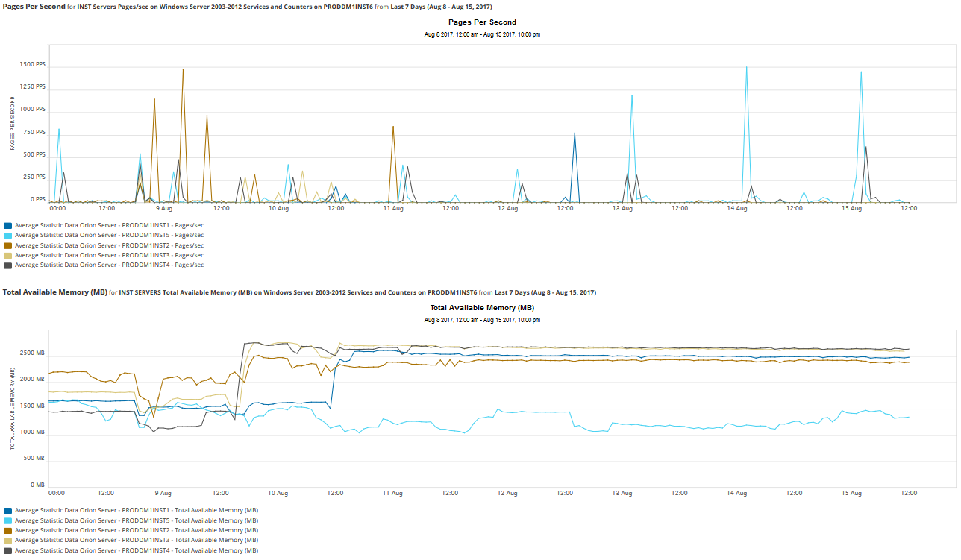
Task: Click the '0 MB' y-axis label
Action: click(x=39, y=485)
